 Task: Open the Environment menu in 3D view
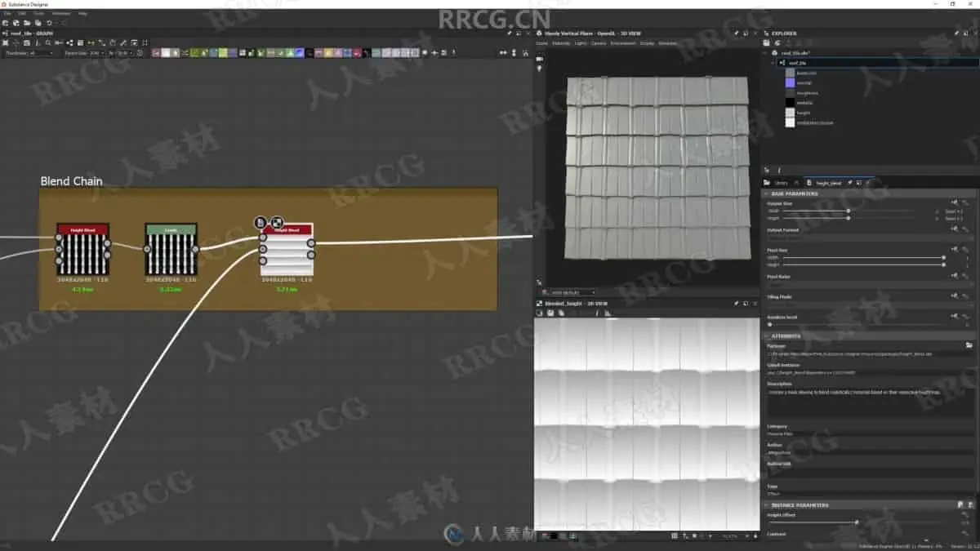(623, 43)
